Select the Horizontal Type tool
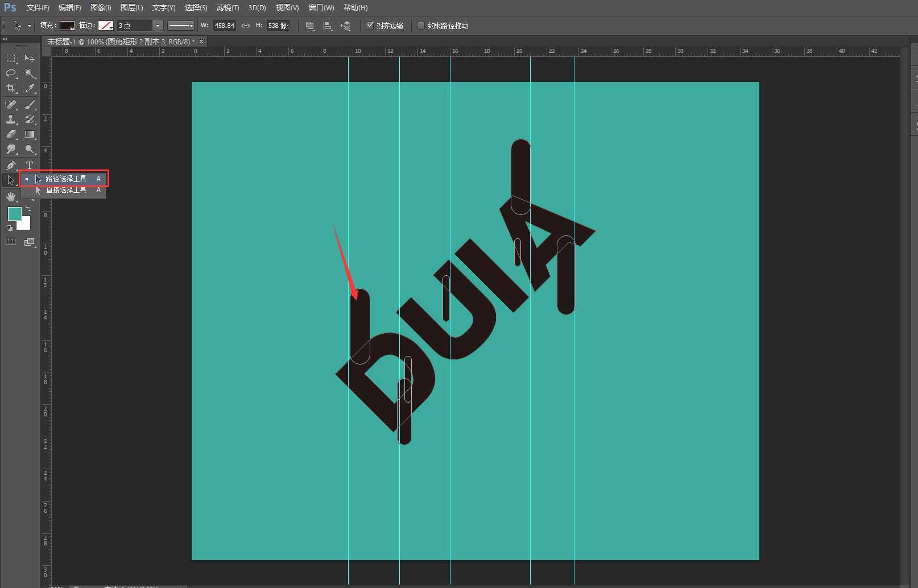Image resolution: width=918 pixels, height=588 pixels. tap(30, 165)
